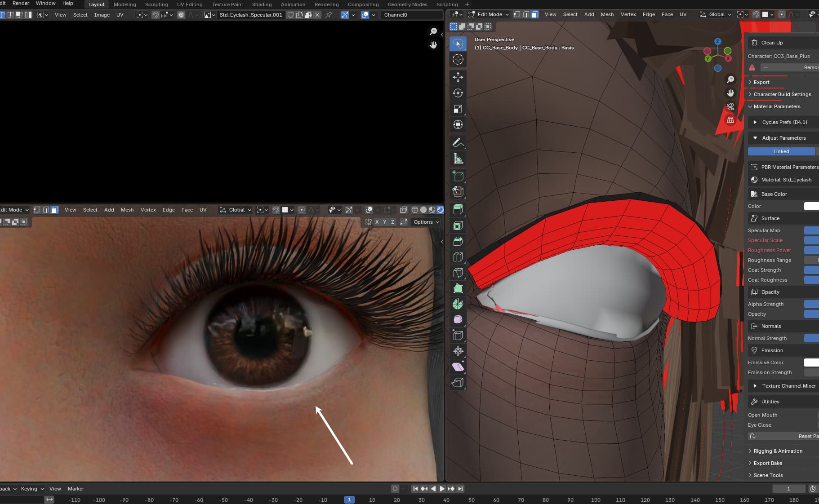Switch to the UV Editing workspace tab
819x504 pixels.
189,4
